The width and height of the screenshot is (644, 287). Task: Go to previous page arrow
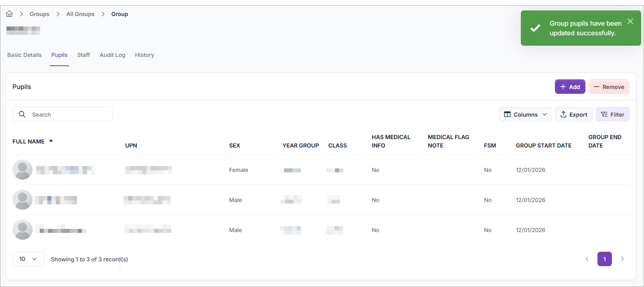pos(587,259)
